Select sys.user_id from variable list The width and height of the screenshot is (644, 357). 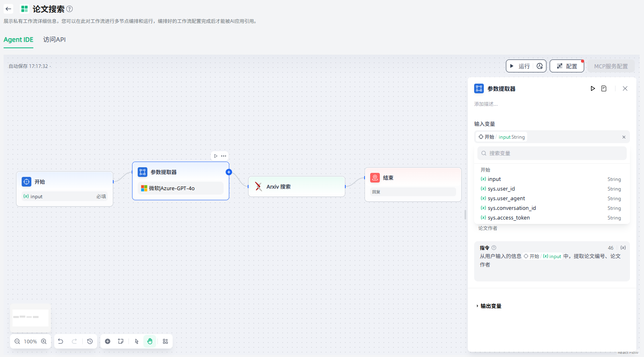(x=501, y=189)
